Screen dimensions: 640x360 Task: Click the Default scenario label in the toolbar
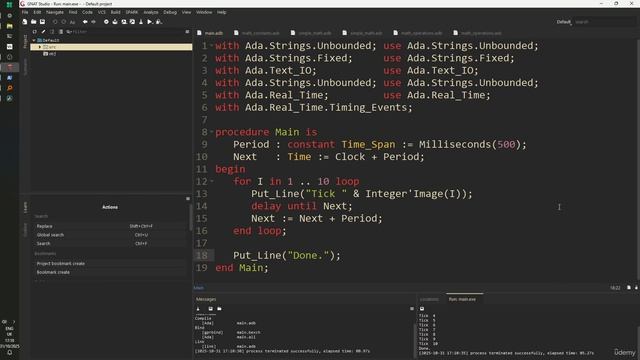click(563, 22)
